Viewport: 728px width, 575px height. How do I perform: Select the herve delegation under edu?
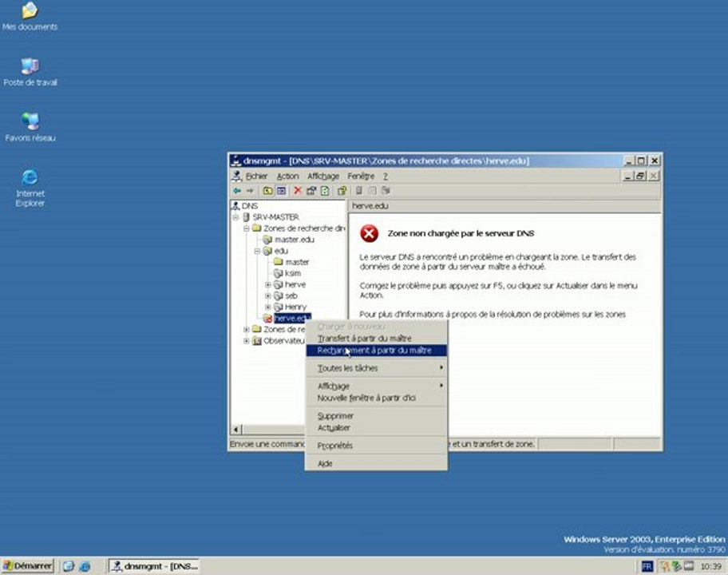[295, 284]
